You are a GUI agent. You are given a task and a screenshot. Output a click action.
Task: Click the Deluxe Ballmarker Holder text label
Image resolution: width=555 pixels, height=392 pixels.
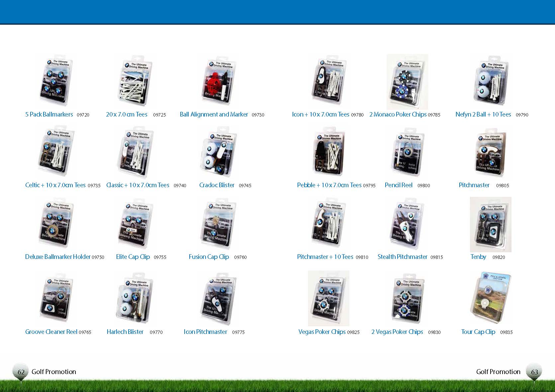coord(58,257)
